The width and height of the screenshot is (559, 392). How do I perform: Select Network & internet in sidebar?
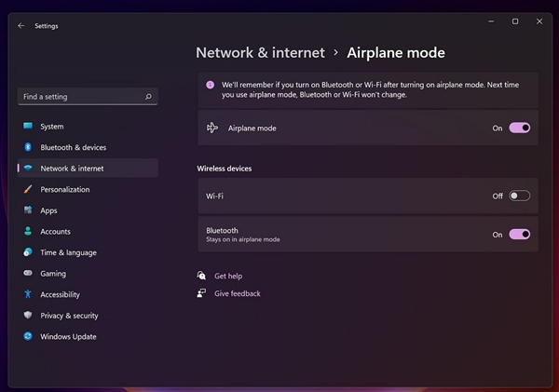click(x=72, y=169)
